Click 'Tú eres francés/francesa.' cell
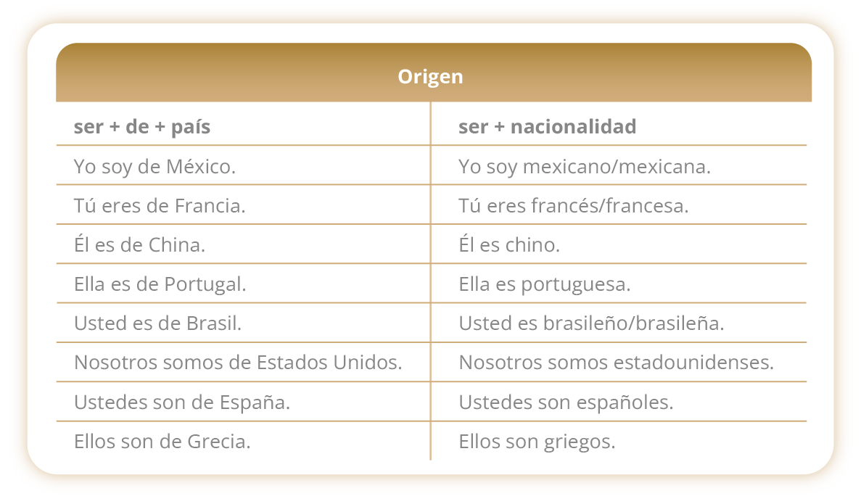The width and height of the screenshot is (861, 504). click(574, 205)
